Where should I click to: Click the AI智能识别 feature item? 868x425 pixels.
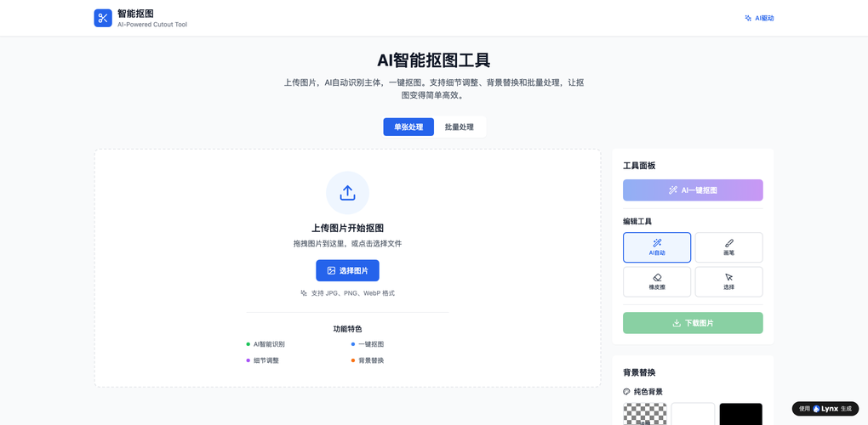pos(266,344)
